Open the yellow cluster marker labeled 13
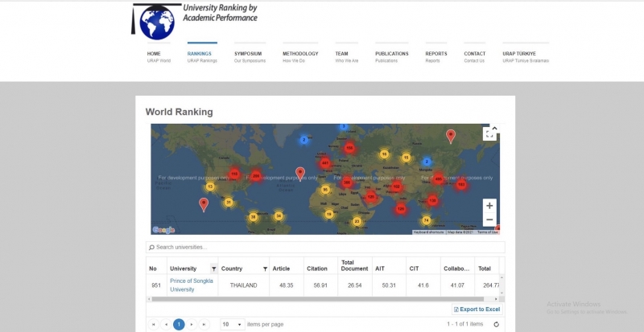 [210, 186]
